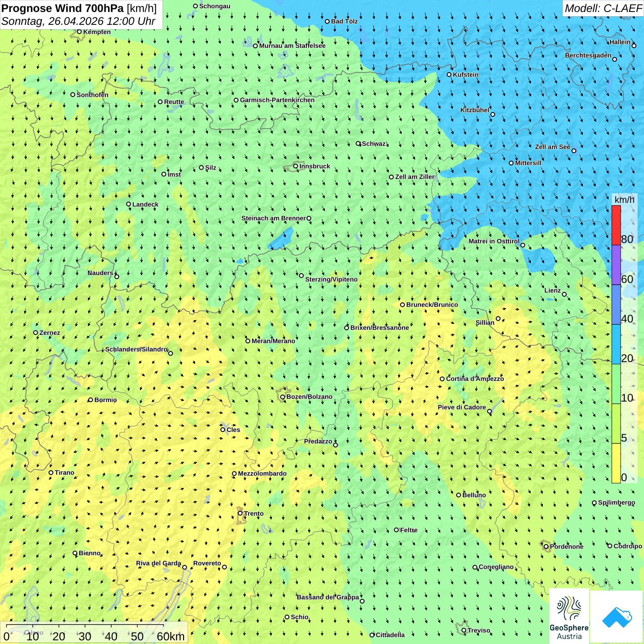Click the "Bruneck/Brunico" label
Image resolution: width=644 pixels, height=644 pixels.
pos(432,305)
